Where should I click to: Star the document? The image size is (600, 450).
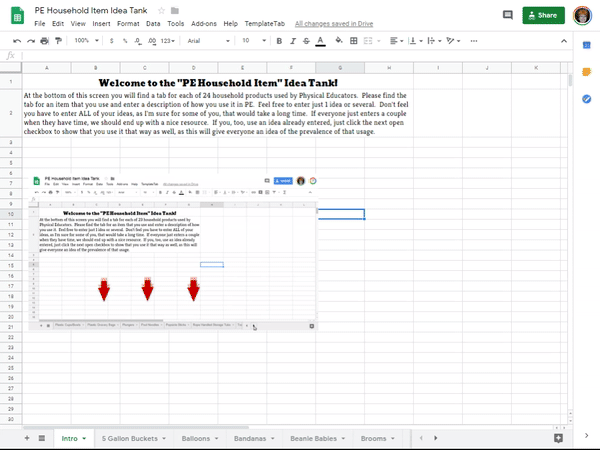pos(161,11)
